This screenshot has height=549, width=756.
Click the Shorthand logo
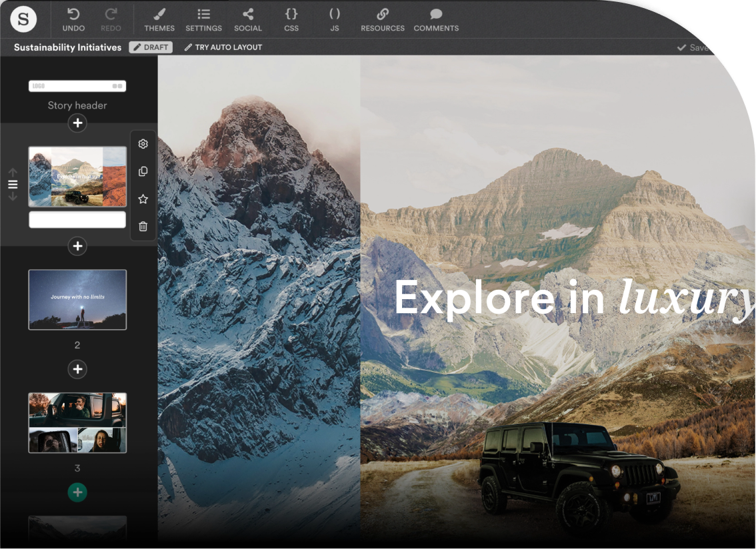[24, 19]
